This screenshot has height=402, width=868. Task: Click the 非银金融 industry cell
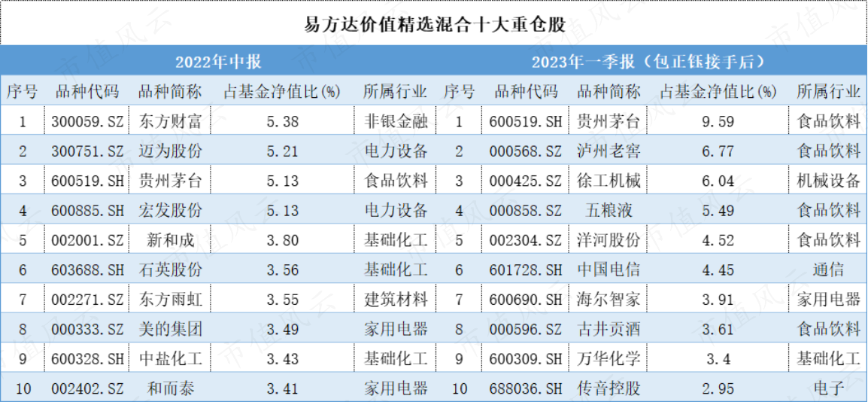pos(395,121)
